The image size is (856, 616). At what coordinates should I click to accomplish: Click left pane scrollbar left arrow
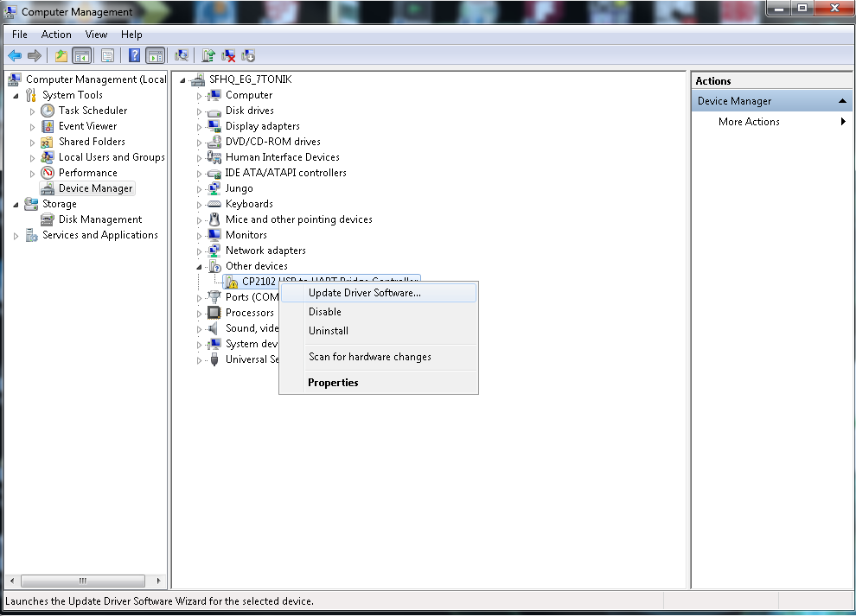(x=12, y=581)
